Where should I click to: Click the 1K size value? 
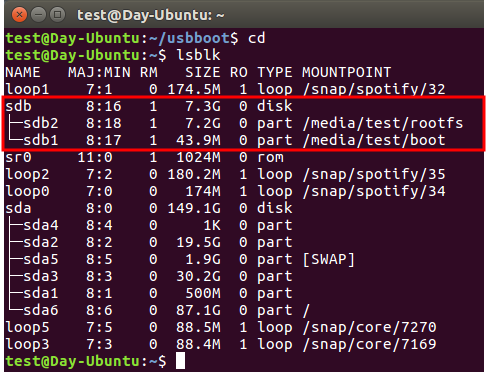(x=212, y=225)
